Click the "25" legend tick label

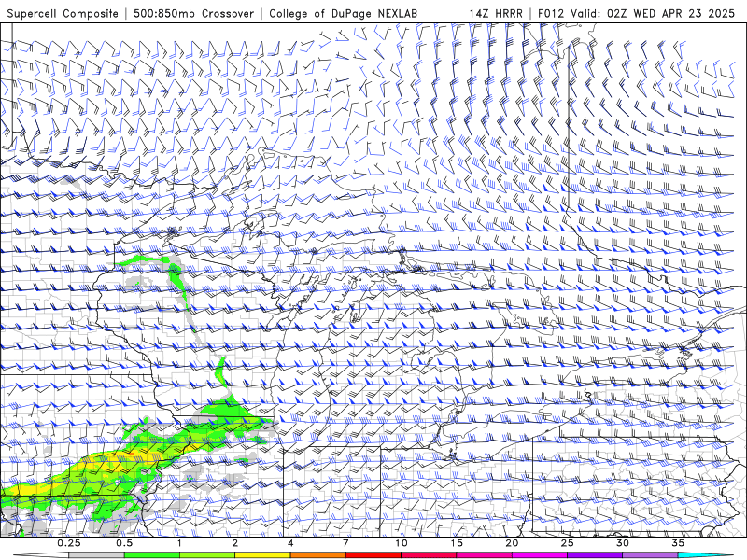[567, 543]
